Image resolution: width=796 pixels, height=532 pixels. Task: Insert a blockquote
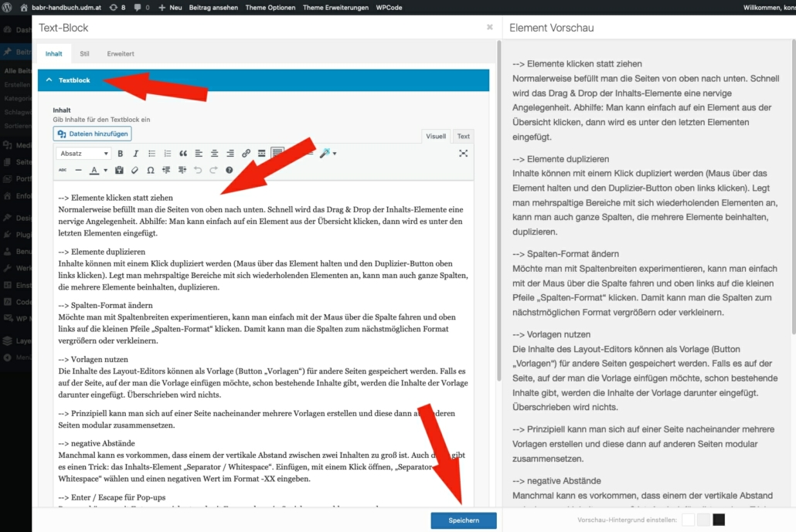click(x=183, y=154)
